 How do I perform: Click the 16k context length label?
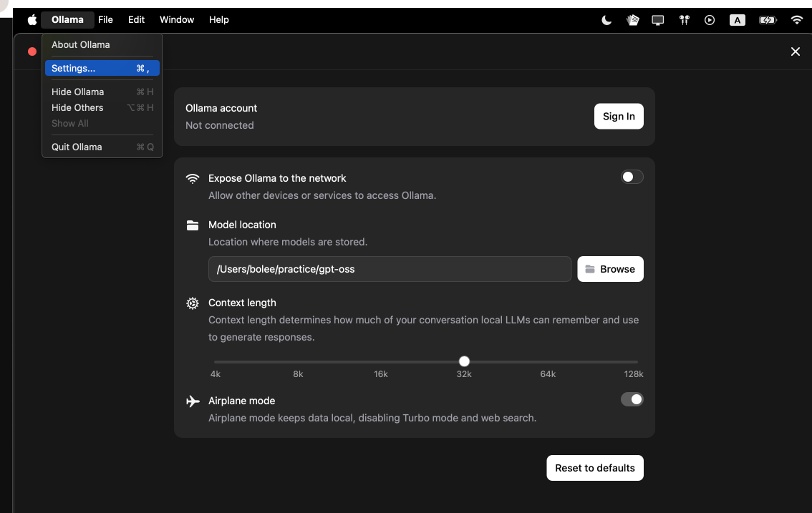coord(381,374)
